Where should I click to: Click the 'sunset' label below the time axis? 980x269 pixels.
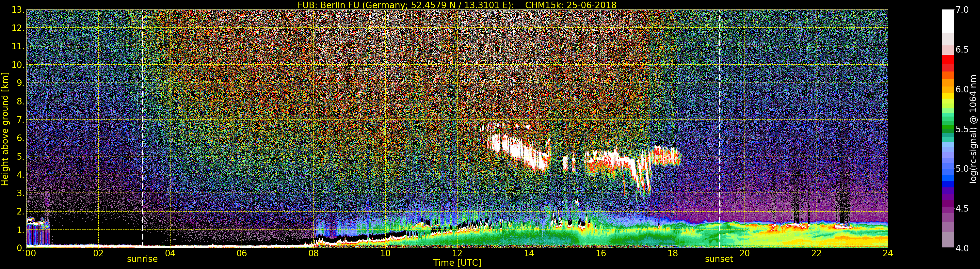point(719,259)
